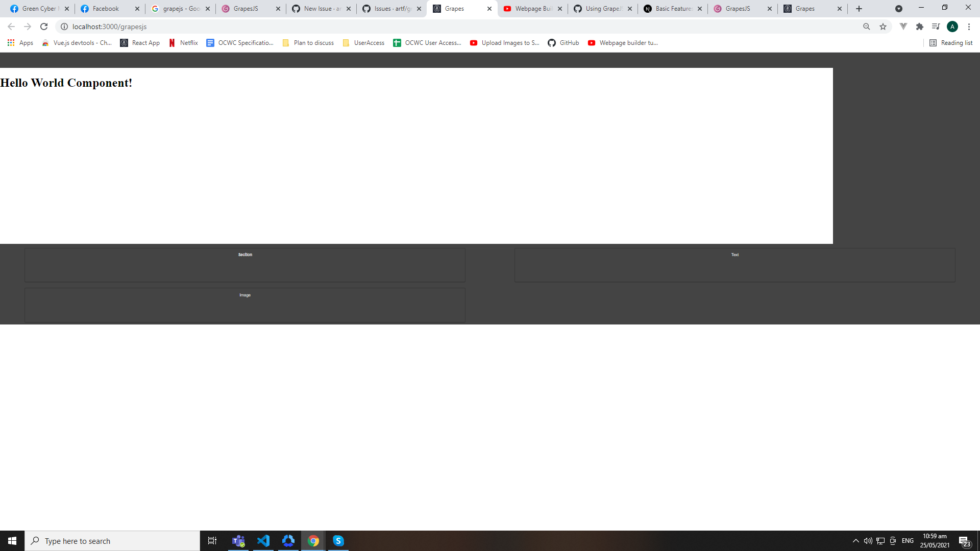Show hidden system tray icons
This screenshot has width=980, height=551.
(x=855, y=541)
